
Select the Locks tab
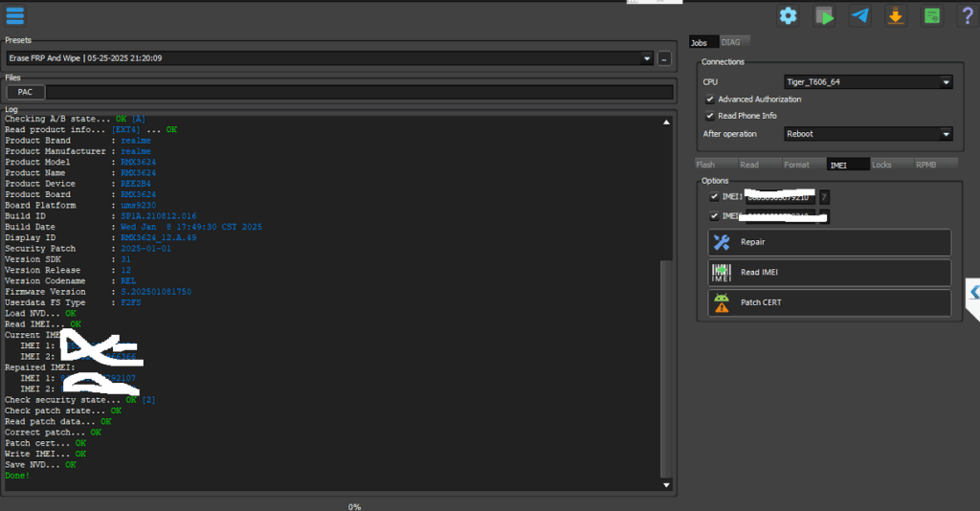881,165
